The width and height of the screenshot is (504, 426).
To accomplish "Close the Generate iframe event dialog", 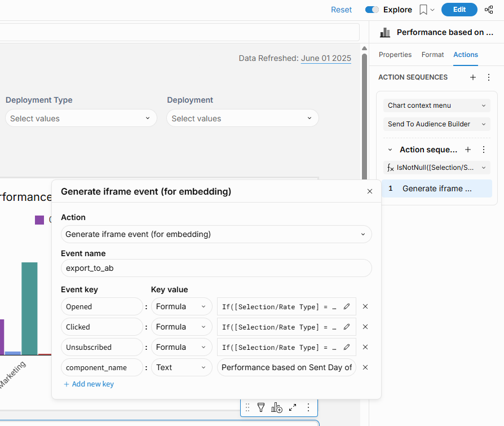I will click(370, 191).
